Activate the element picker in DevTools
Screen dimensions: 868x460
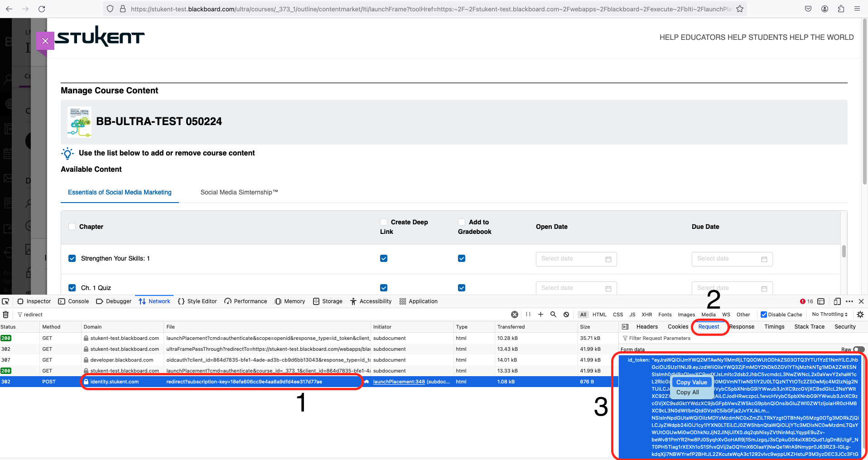click(x=5, y=301)
